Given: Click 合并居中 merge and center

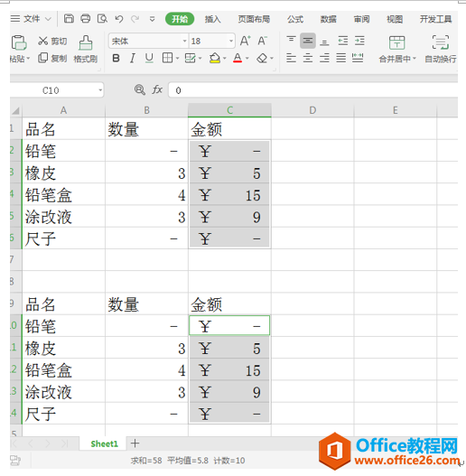Looking at the screenshot, I should click(x=397, y=49).
